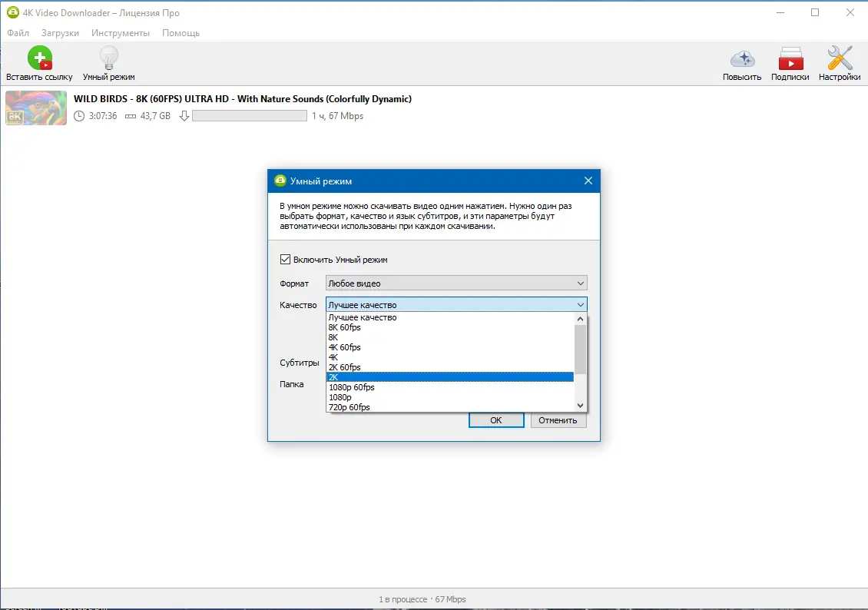Select 4K quality option

point(450,357)
